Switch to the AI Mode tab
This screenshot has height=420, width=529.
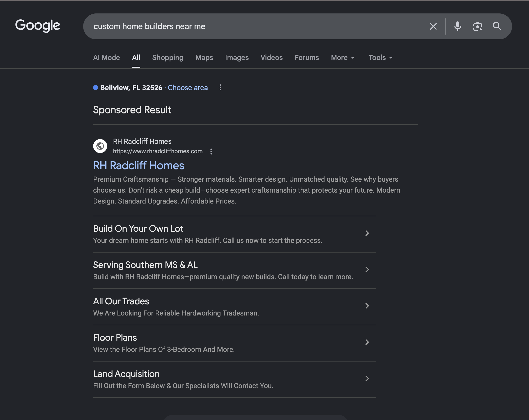107,58
